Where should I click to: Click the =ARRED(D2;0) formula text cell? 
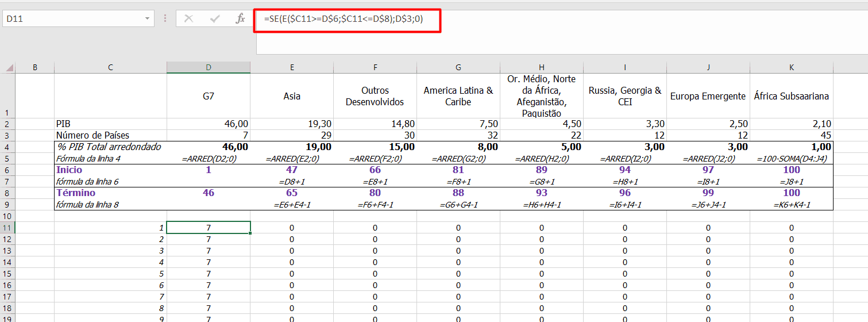209,159
